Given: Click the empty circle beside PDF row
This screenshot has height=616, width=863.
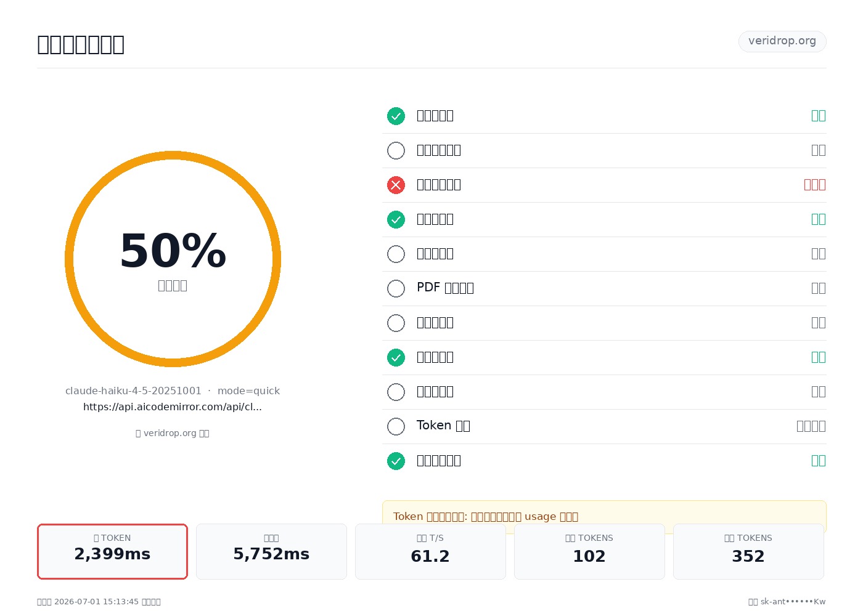Looking at the screenshot, I should pyautogui.click(x=396, y=288).
